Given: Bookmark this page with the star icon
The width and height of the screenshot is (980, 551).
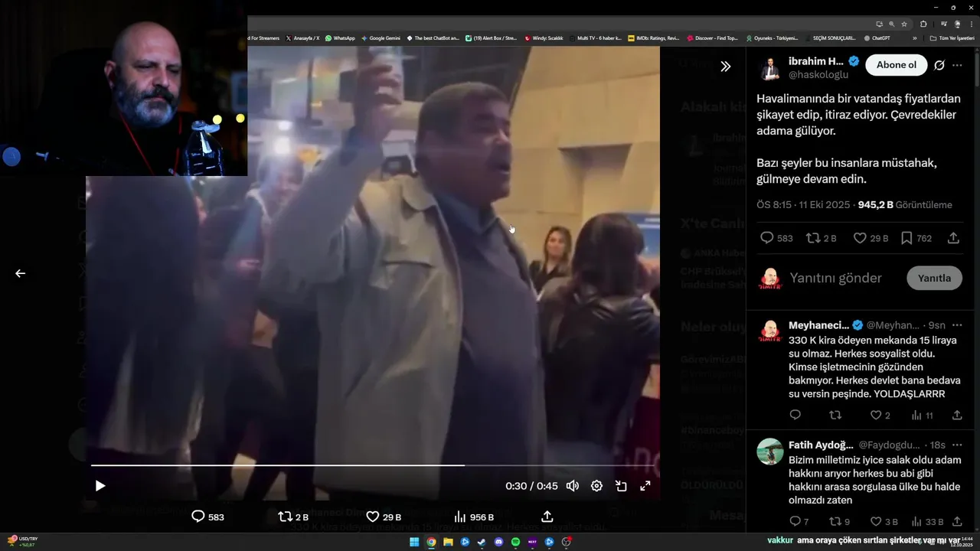Looking at the screenshot, I should [x=904, y=24].
